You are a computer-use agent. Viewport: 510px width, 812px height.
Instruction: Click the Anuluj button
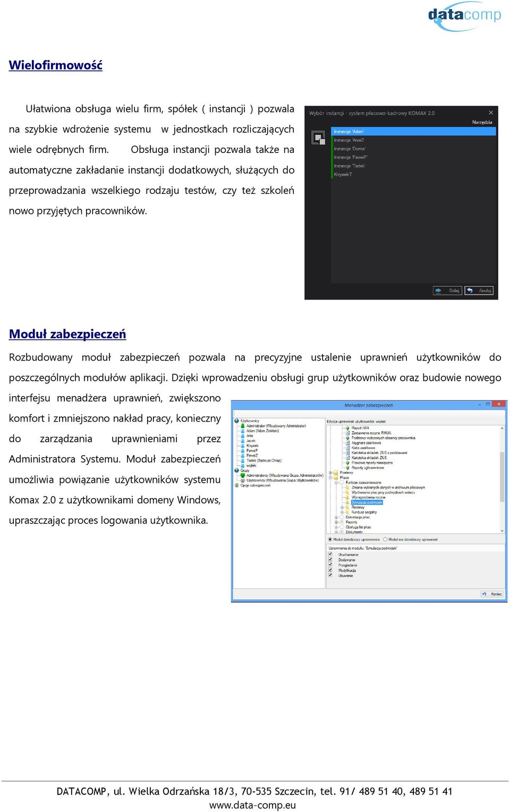click(479, 290)
